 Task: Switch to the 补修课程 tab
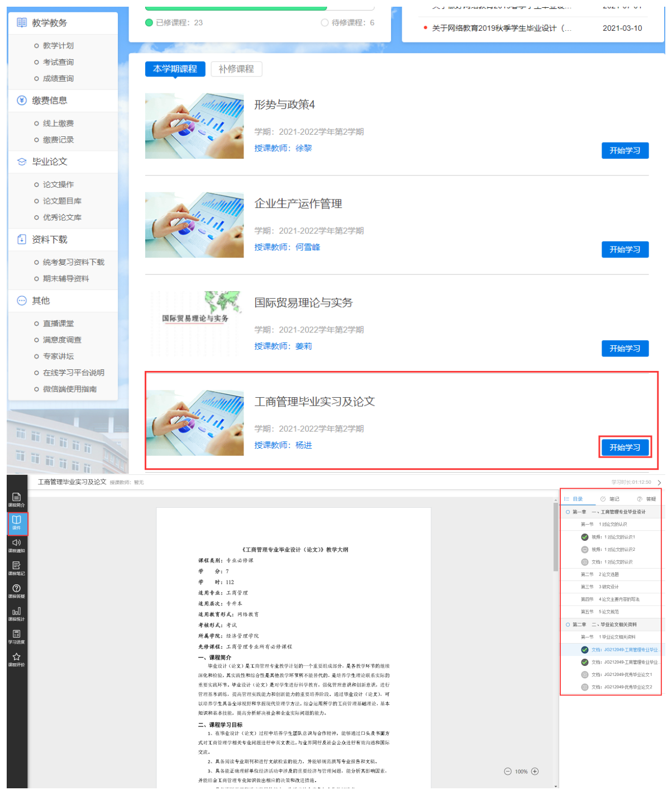click(236, 69)
